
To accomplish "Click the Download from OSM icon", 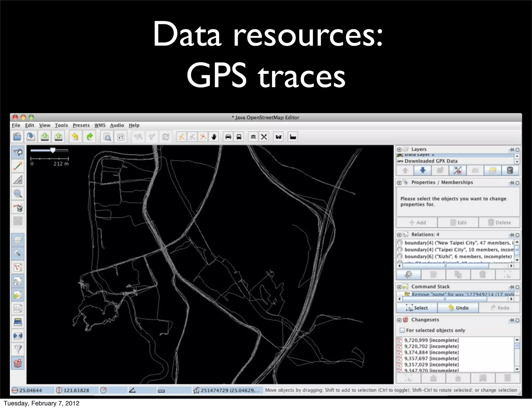I will tap(45, 137).
